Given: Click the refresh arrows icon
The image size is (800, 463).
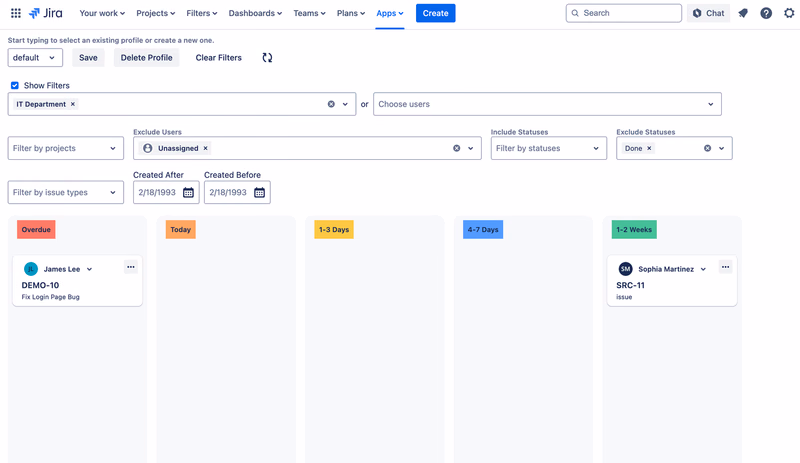Looking at the screenshot, I should 267,58.
